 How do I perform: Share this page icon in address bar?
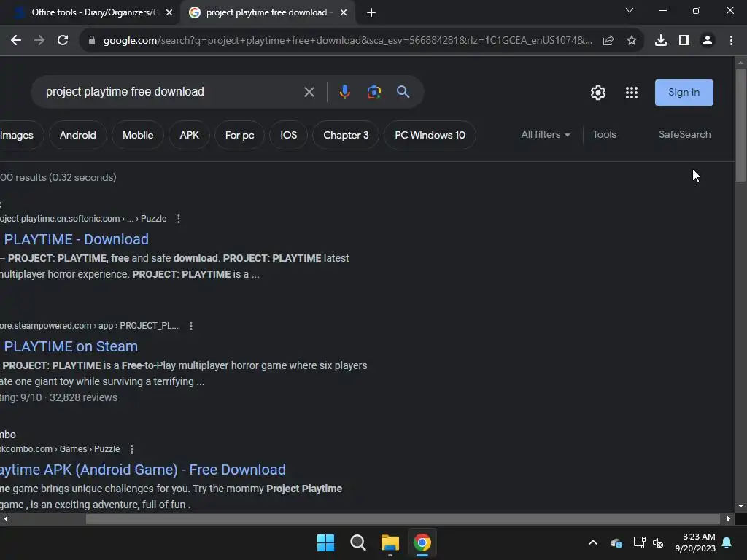pos(608,41)
